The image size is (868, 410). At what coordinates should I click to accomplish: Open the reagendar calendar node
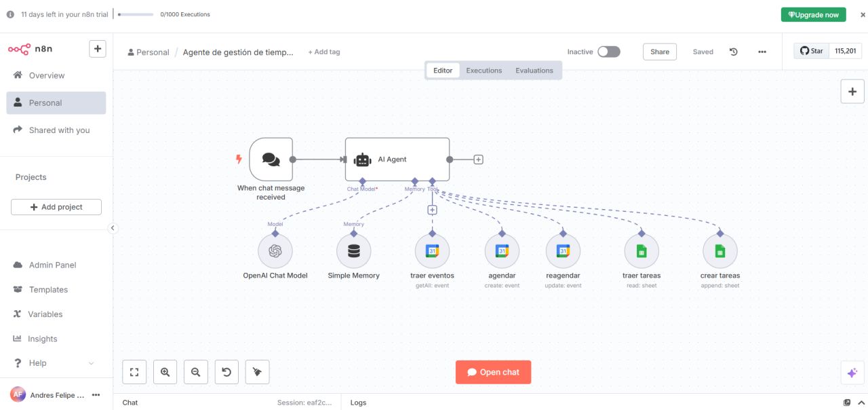(x=563, y=251)
